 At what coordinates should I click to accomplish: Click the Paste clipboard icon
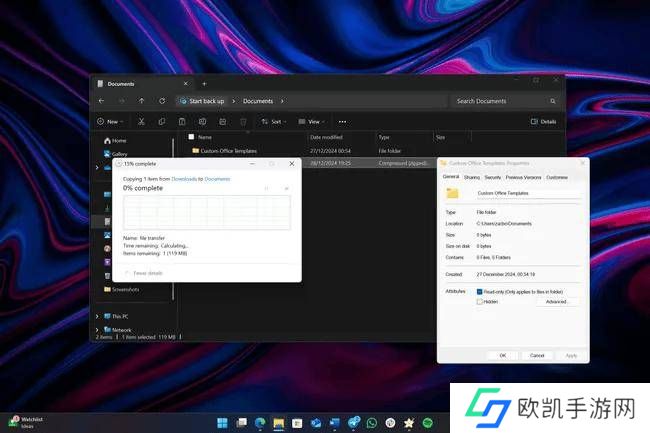pos(181,121)
